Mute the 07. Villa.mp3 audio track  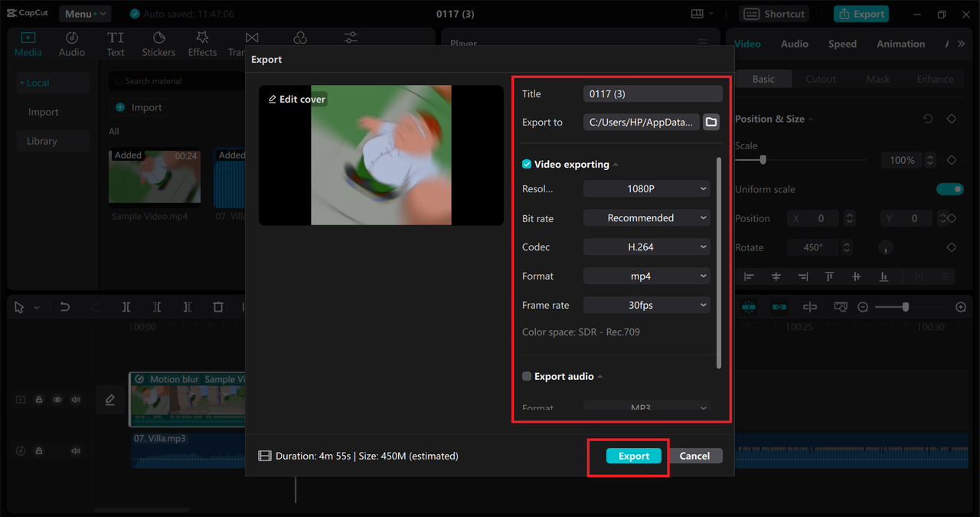[76, 451]
